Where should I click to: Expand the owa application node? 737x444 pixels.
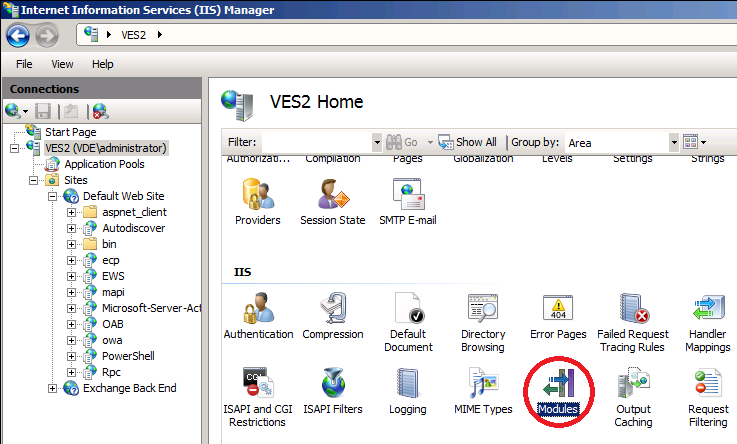point(71,341)
